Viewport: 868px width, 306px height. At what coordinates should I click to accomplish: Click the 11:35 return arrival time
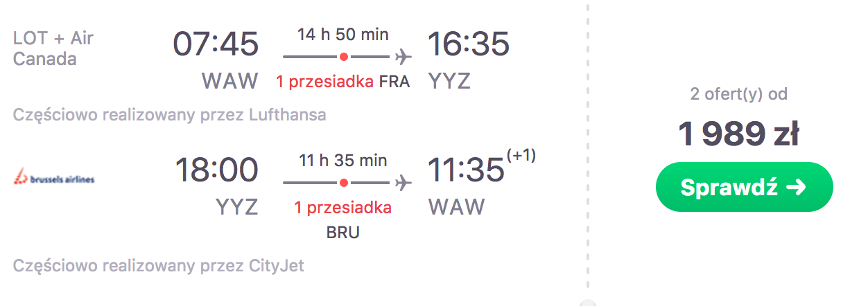pos(466,170)
